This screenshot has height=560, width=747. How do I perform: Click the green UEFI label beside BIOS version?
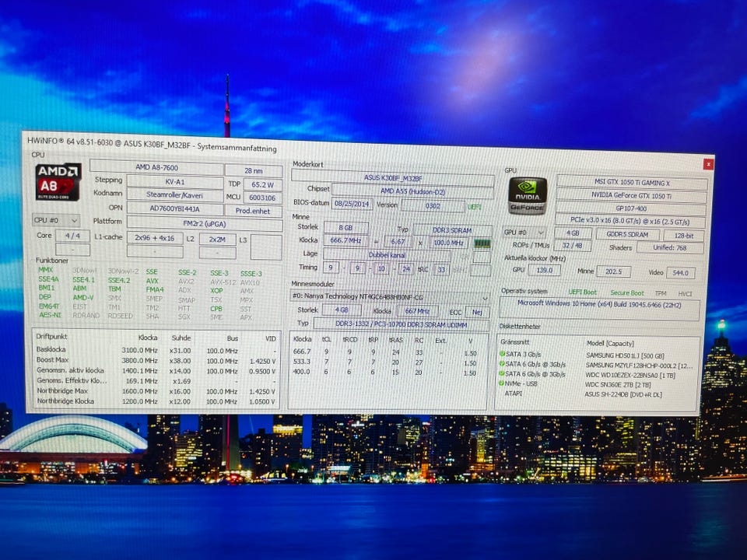474,207
